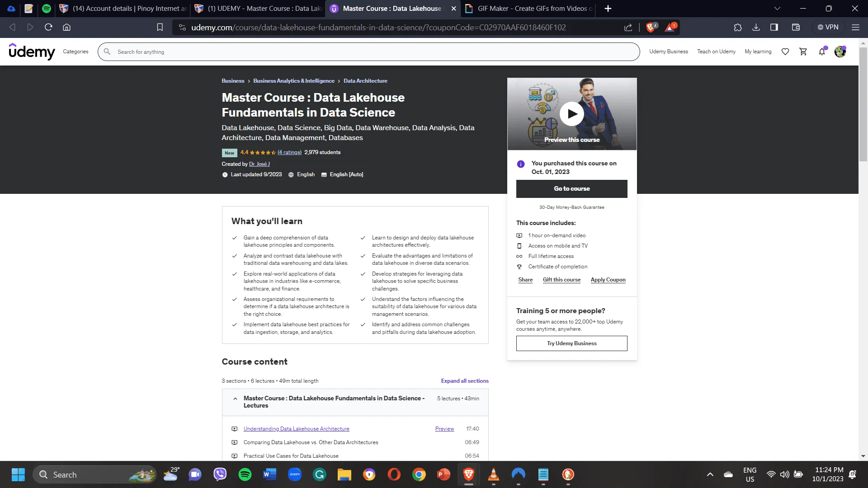
Task: Open the Udemy notifications bell
Action: [x=822, y=52]
